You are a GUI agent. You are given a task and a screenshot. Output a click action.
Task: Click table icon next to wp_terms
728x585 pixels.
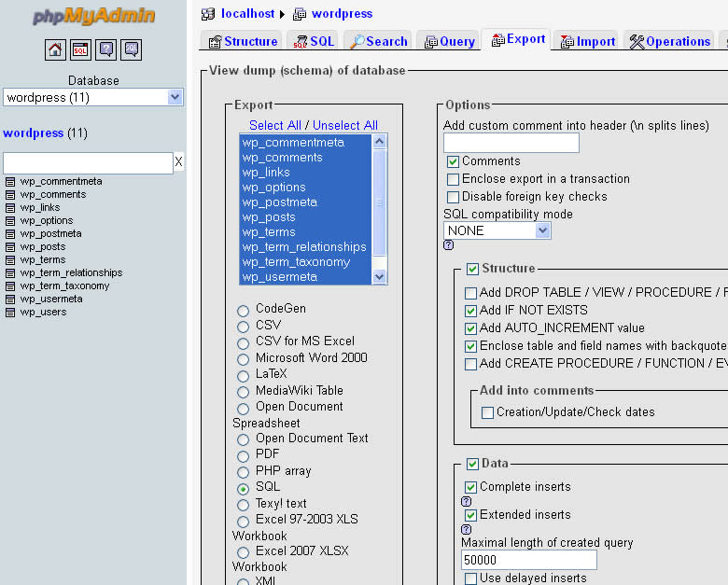(10, 259)
